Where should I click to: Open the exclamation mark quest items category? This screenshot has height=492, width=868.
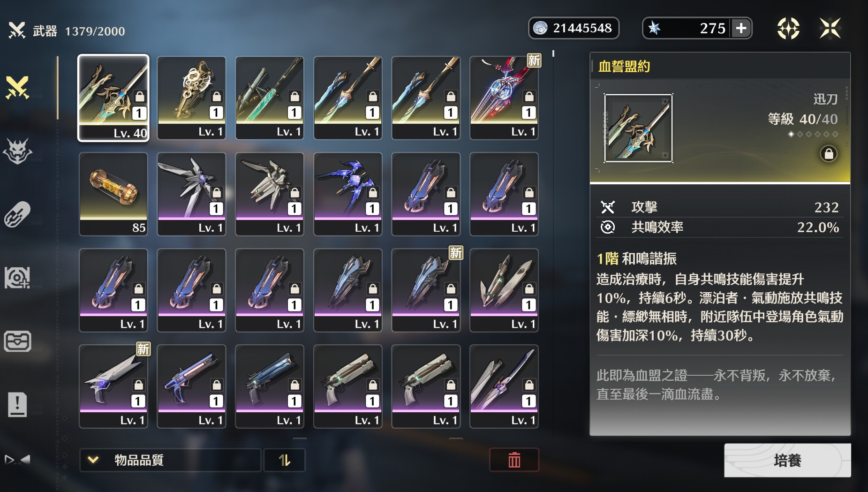pyautogui.click(x=17, y=404)
